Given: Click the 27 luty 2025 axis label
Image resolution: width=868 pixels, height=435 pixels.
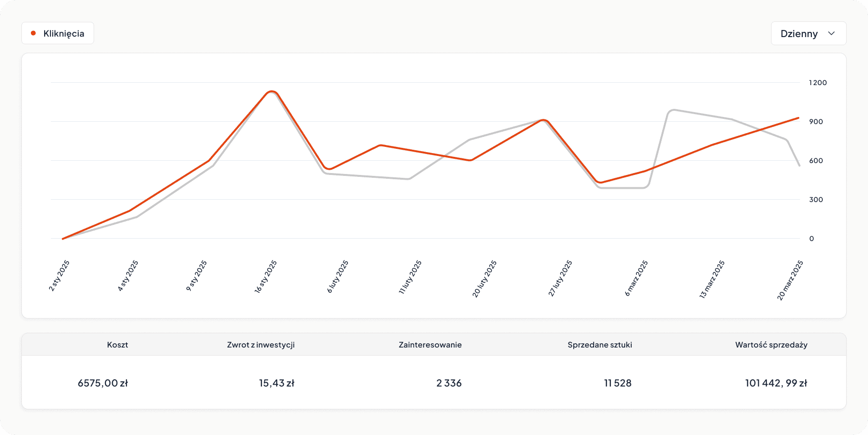Looking at the screenshot, I should pyautogui.click(x=560, y=279).
